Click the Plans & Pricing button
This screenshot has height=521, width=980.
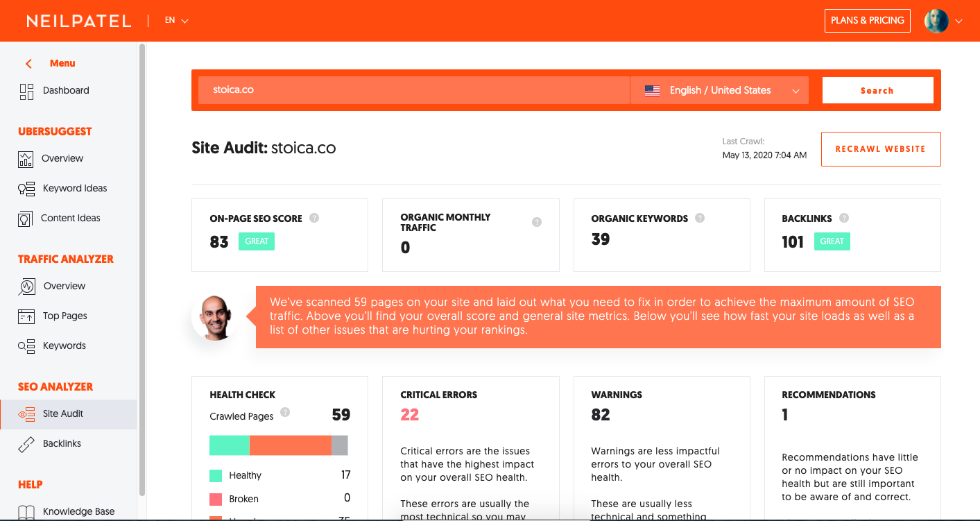click(868, 21)
